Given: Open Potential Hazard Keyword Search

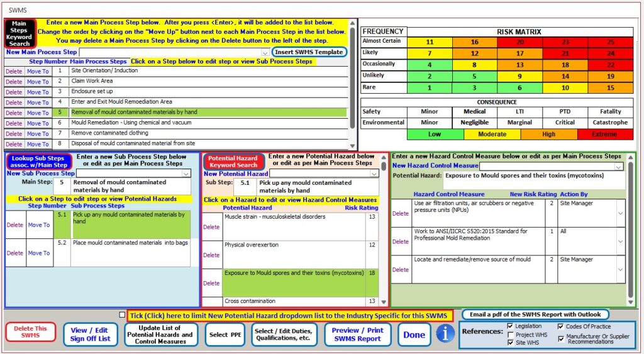Looking at the screenshot, I should 233,161.
